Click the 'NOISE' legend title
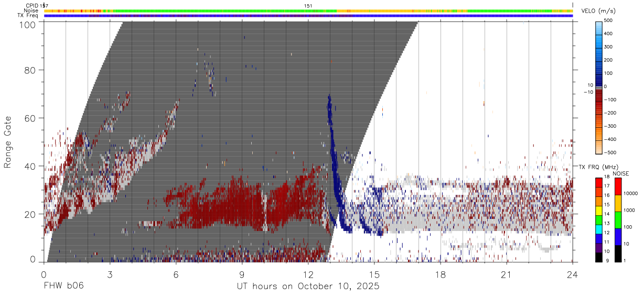Viewport: 644px width, 297px height. coord(621,173)
